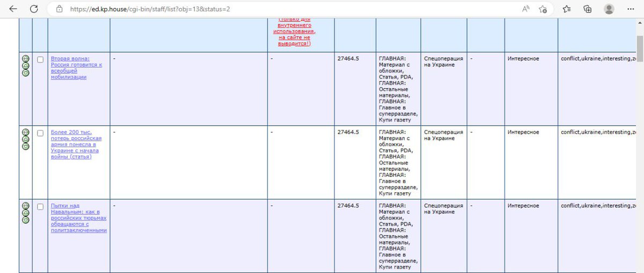
Task: Select value 27464.5 in 'Более 200 тыс.' row
Action: 348,132
